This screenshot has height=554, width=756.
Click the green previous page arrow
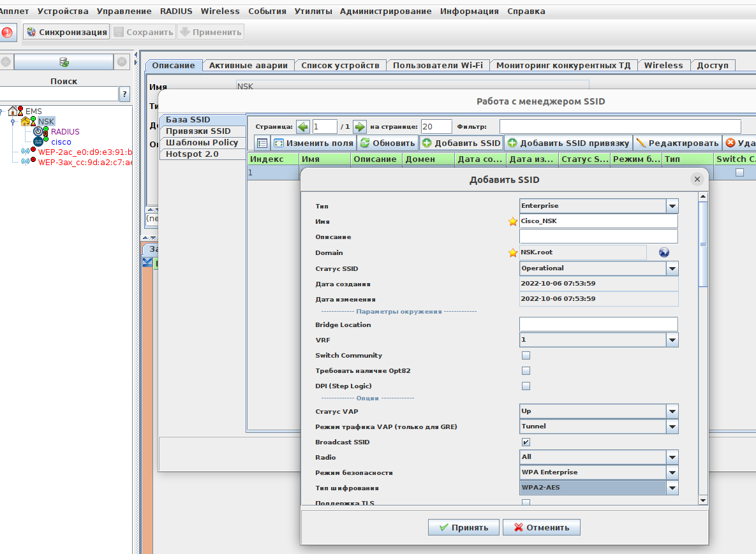click(x=303, y=127)
